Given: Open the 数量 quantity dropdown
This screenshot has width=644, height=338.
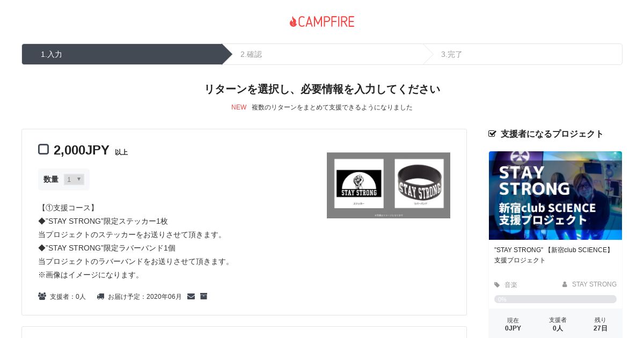Looking at the screenshot, I should [74, 179].
